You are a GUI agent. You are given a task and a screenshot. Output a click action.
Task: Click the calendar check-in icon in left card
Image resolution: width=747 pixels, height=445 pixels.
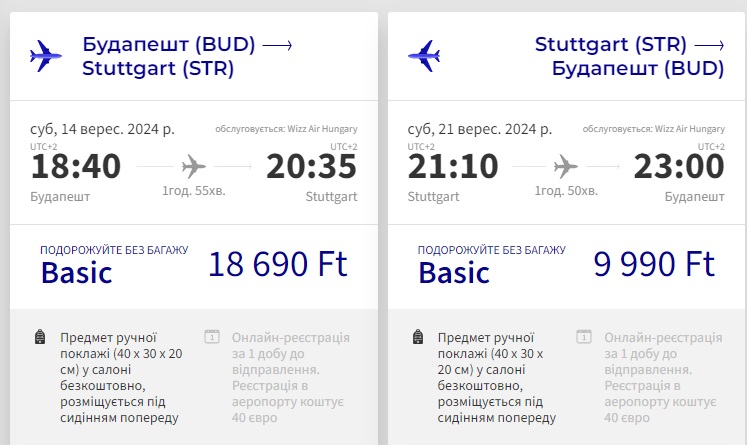[211, 337]
